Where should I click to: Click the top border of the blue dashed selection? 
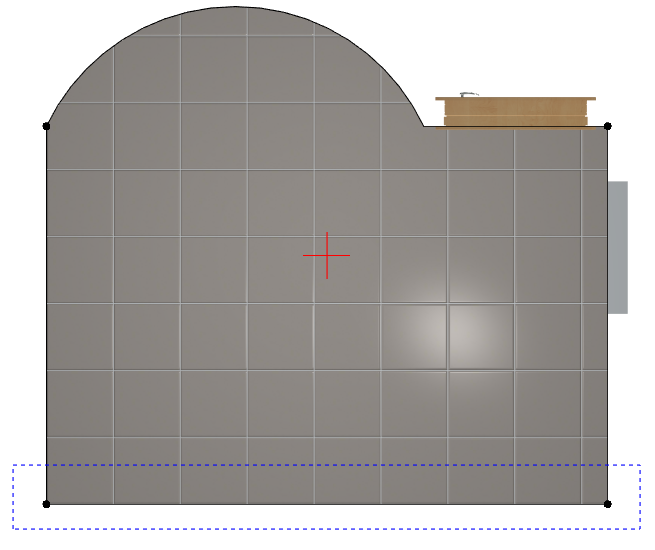[327, 465]
